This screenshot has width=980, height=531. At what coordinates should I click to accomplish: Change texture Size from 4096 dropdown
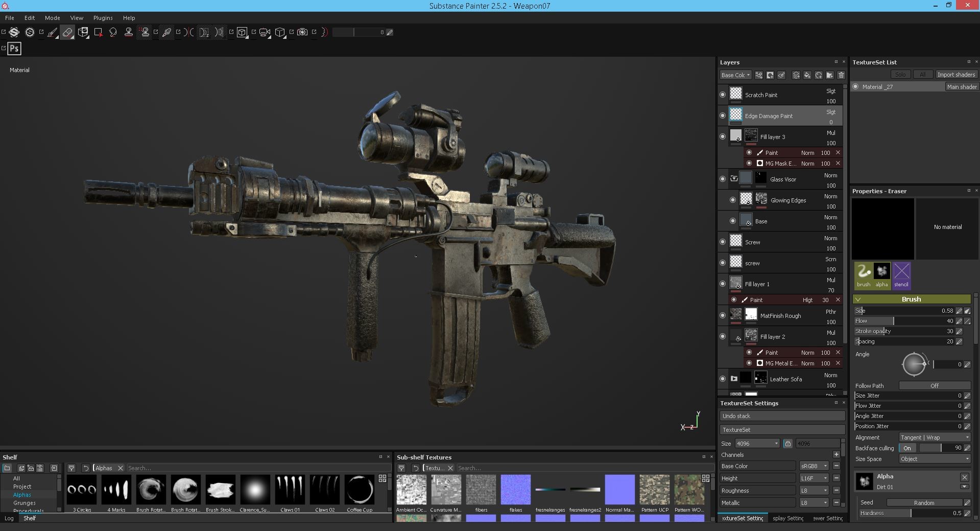tap(757, 443)
